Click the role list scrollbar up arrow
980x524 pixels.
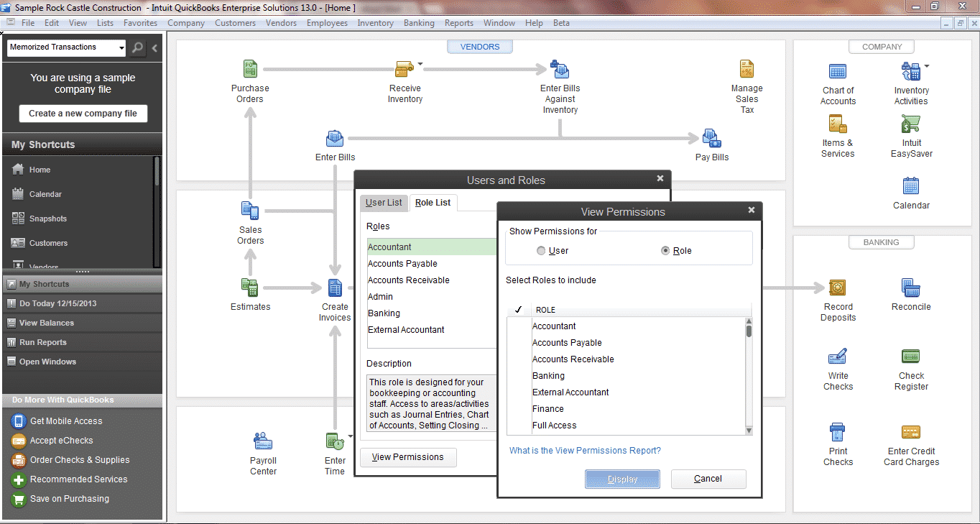[749, 321]
